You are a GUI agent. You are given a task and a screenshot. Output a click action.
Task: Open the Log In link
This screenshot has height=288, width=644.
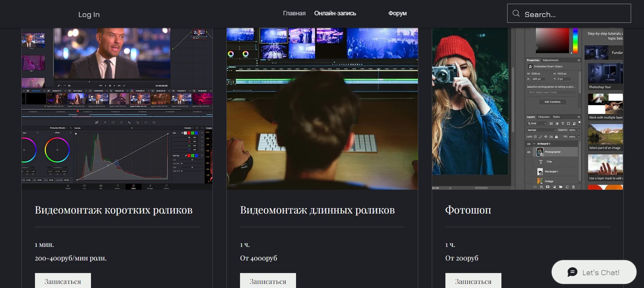89,14
